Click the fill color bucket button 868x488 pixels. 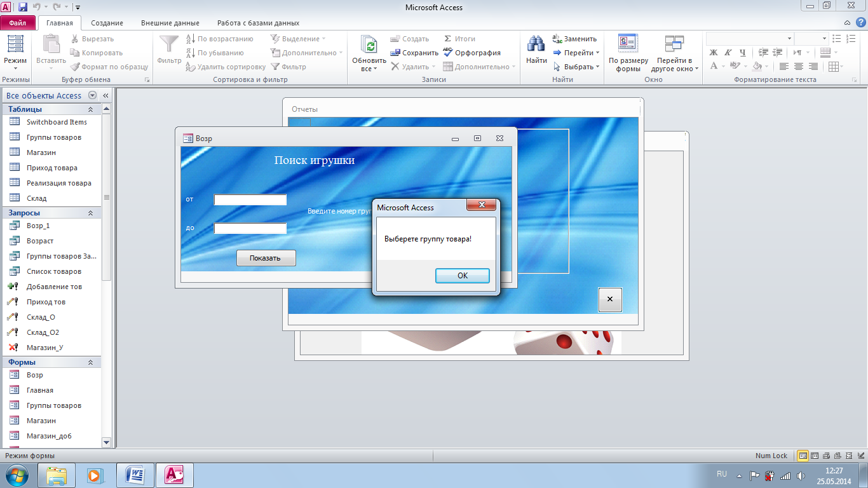pyautogui.click(x=757, y=66)
